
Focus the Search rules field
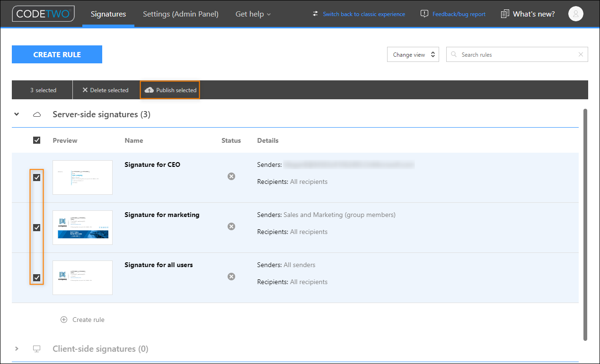click(x=517, y=54)
